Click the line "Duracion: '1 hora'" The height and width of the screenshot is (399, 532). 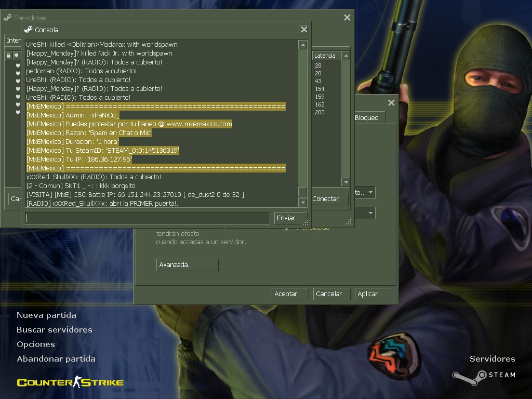point(73,141)
